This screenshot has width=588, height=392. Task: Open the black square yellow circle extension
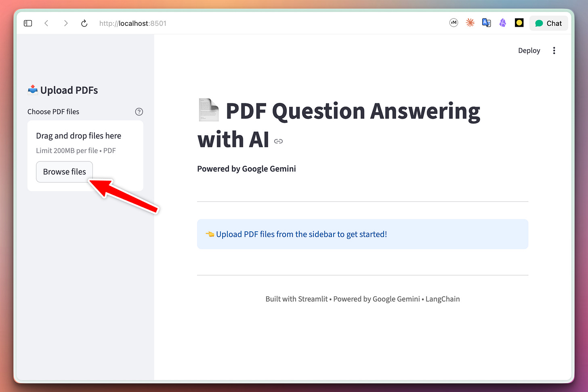[x=519, y=23]
